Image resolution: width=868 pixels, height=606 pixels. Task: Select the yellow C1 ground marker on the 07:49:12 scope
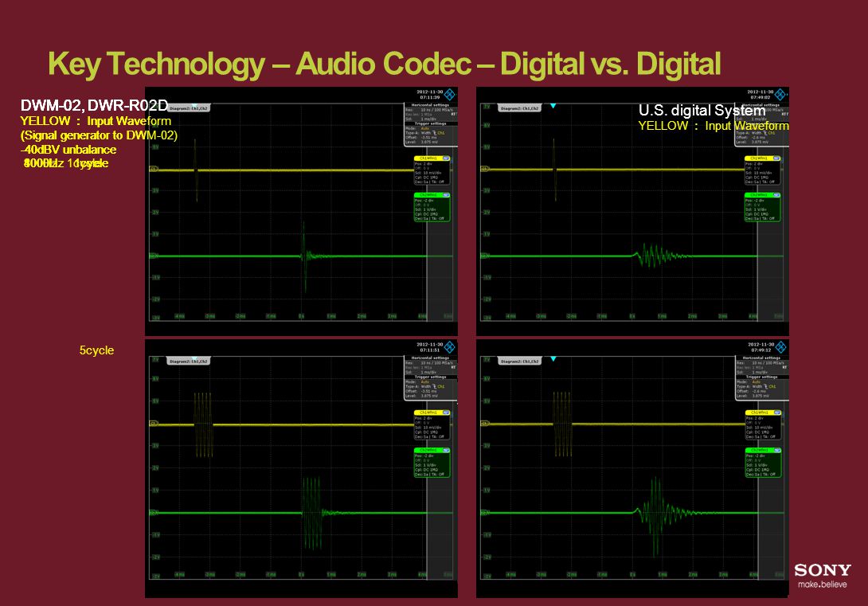point(484,424)
